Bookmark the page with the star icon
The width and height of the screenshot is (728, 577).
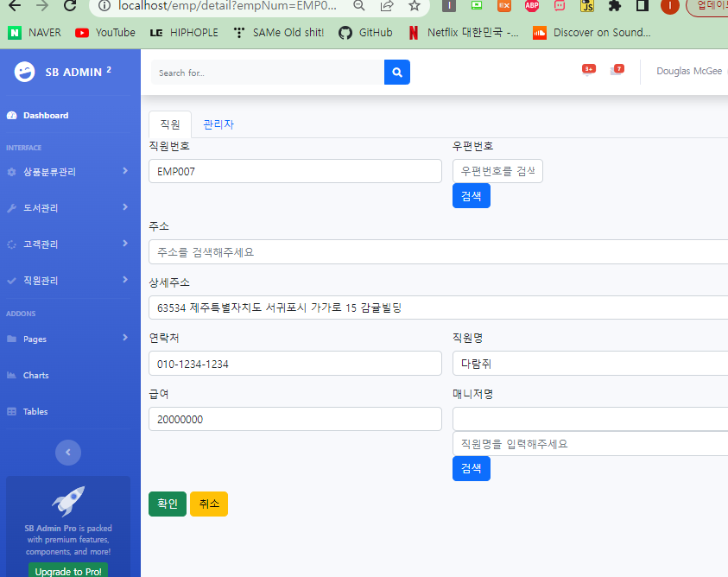[415, 5]
